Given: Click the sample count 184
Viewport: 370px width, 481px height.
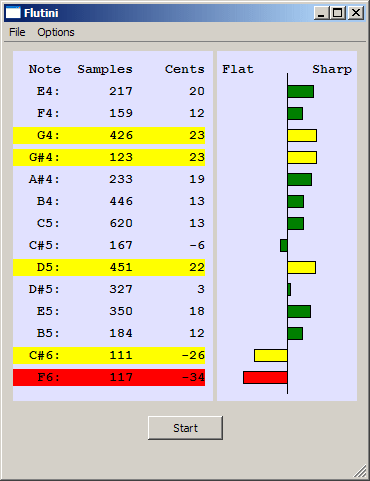Looking at the screenshot, I should tap(121, 333).
